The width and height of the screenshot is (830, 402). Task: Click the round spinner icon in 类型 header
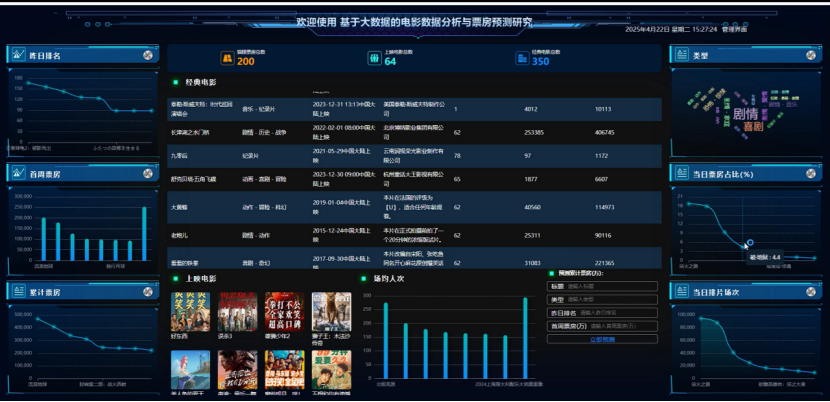pos(811,55)
